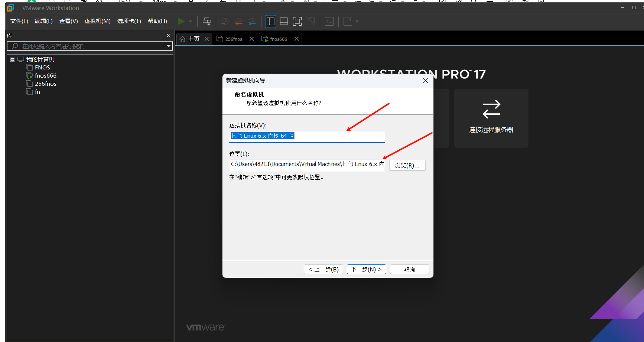Image resolution: width=644 pixels, height=342 pixels.
Task: Close the fnos666 tab
Action: coord(297,39)
